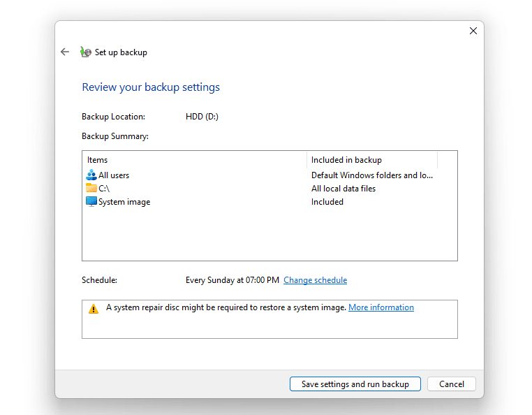Open the Change schedule link
532x415 pixels.
coord(315,280)
